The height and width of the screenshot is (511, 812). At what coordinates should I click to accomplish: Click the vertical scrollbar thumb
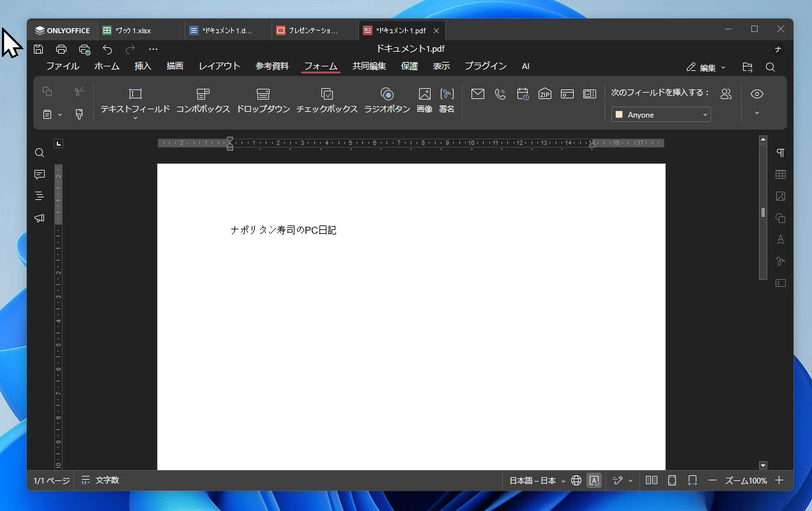coord(763,212)
